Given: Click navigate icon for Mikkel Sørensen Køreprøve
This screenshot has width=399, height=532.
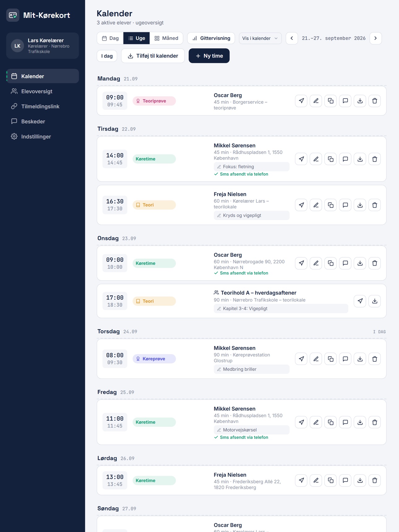Looking at the screenshot, I should pyautogui.click(x=301, y=359).
